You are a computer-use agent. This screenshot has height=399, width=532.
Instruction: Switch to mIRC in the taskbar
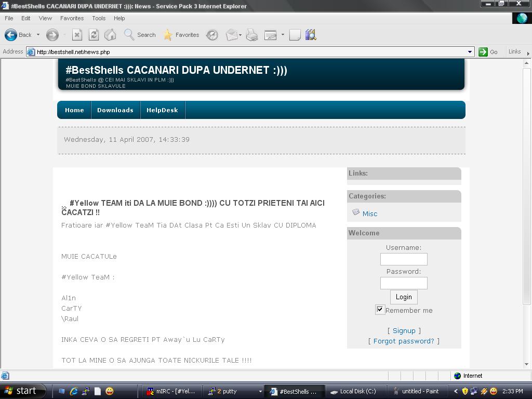171,391
